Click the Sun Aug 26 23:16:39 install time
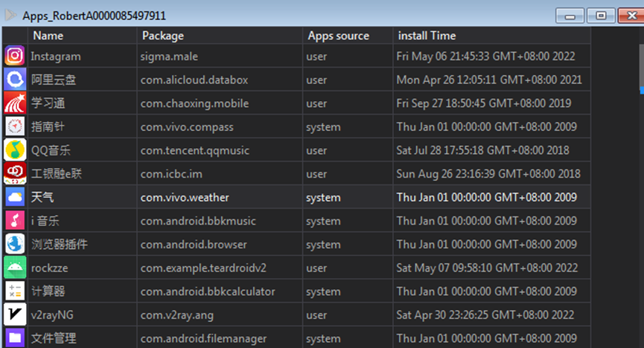The width and height of the screenshot is (644, 348). tap(492, 173)
